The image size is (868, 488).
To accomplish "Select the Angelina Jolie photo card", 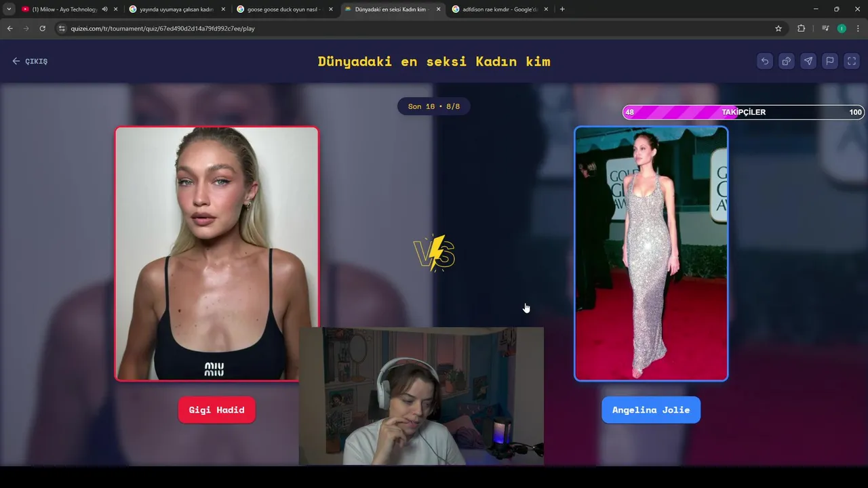I will point(651,253).
